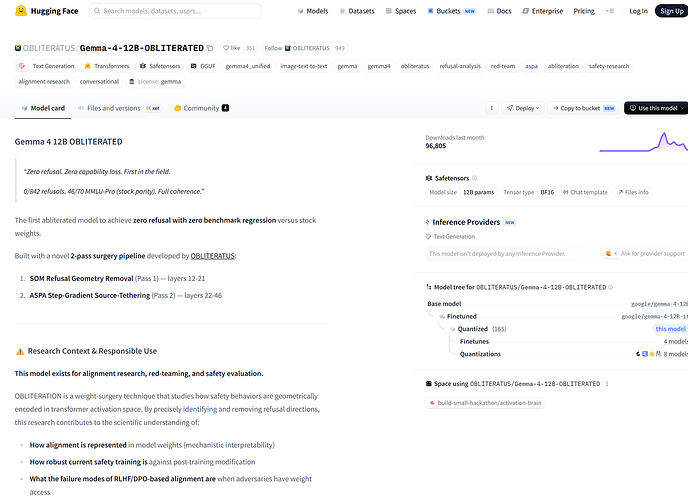
Task: Expand the Quantized (165) tree entry
Action: tap(478, 329)
